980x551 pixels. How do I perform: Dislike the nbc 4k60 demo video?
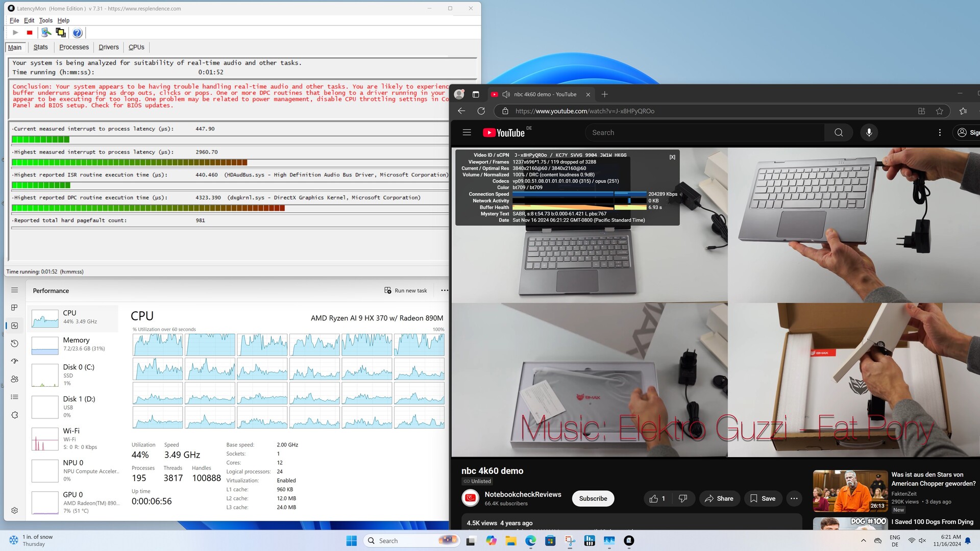pyautogui.click(x=683, y=498)
